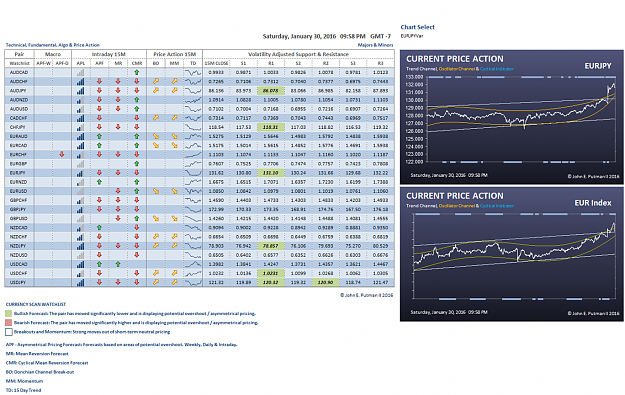Click the Majors & Minors link

pyautogui.click(x=375, y=45)
